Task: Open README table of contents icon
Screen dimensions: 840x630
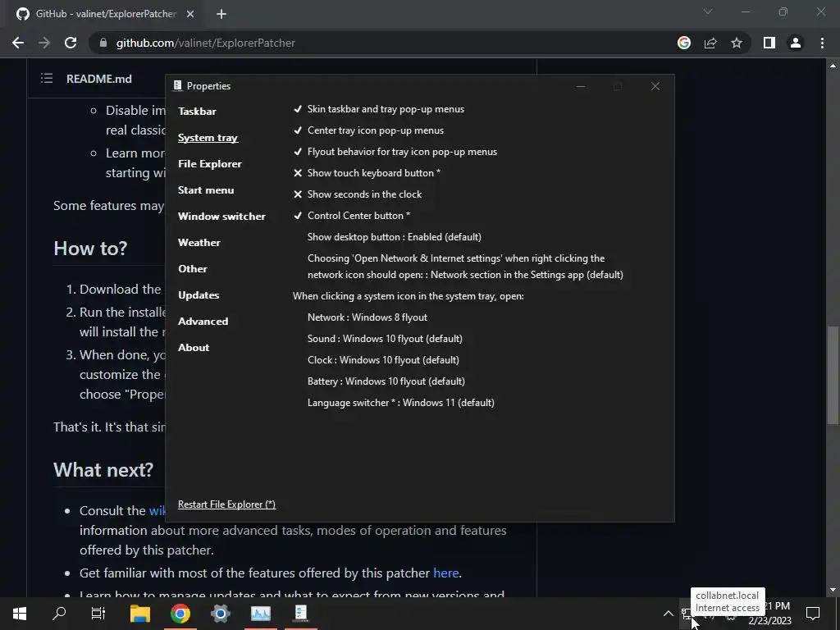Action: 47,79
